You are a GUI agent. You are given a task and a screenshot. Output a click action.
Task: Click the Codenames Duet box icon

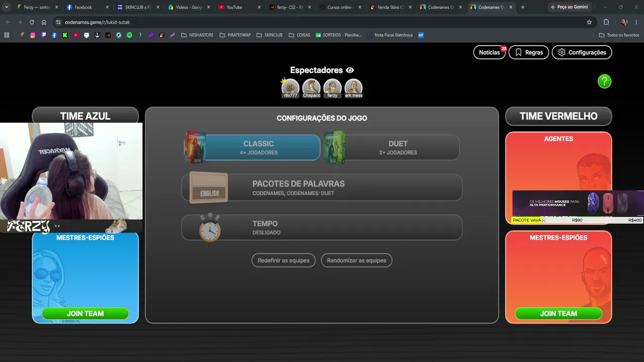point(335,147)
